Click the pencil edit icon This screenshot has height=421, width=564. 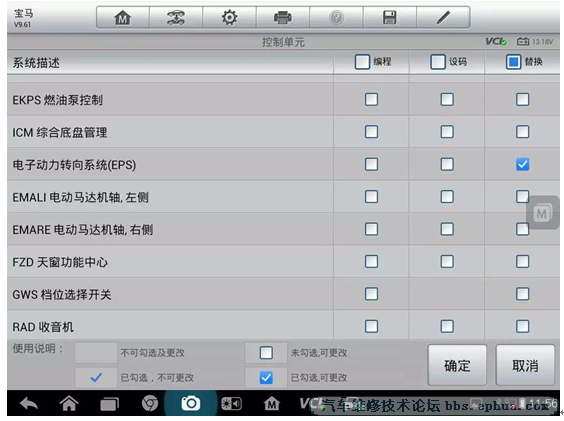click(443, 17)
